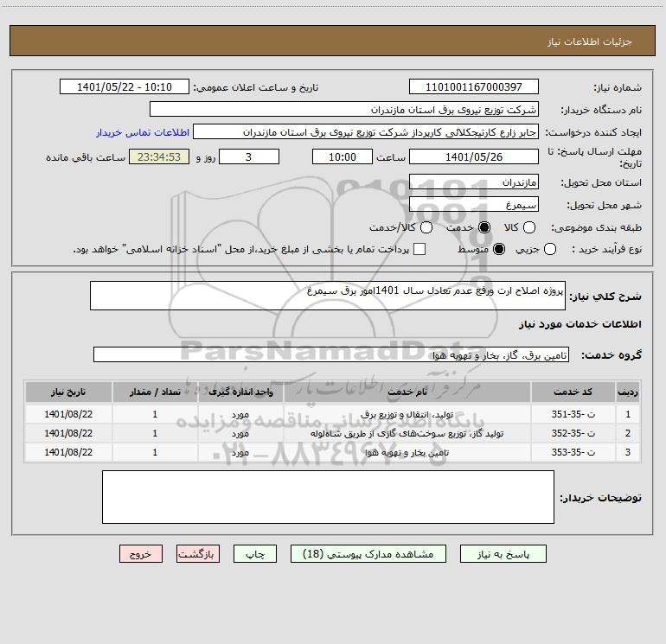
Task: Click the خروج exit button
Action: pyautogui.click(x=141, y=554)
